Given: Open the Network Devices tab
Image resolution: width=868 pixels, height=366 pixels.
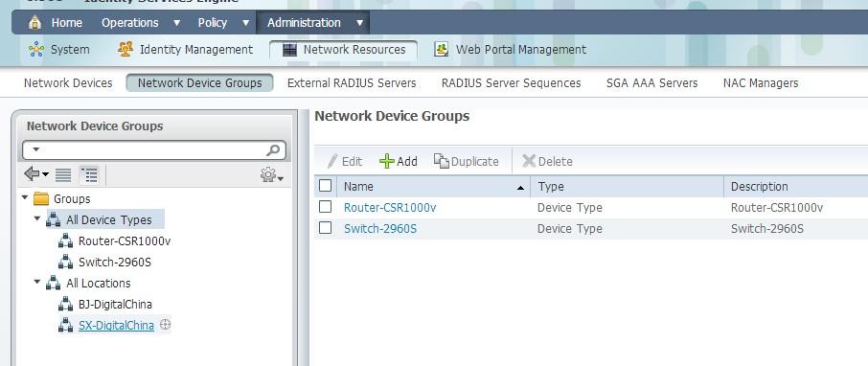Looking at the screenshot, I should click(x=68, y=83).
